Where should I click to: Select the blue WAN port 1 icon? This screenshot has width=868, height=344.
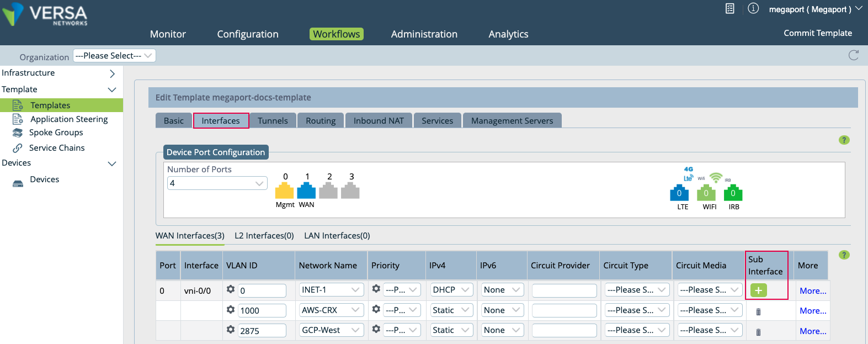click(306, 191)
